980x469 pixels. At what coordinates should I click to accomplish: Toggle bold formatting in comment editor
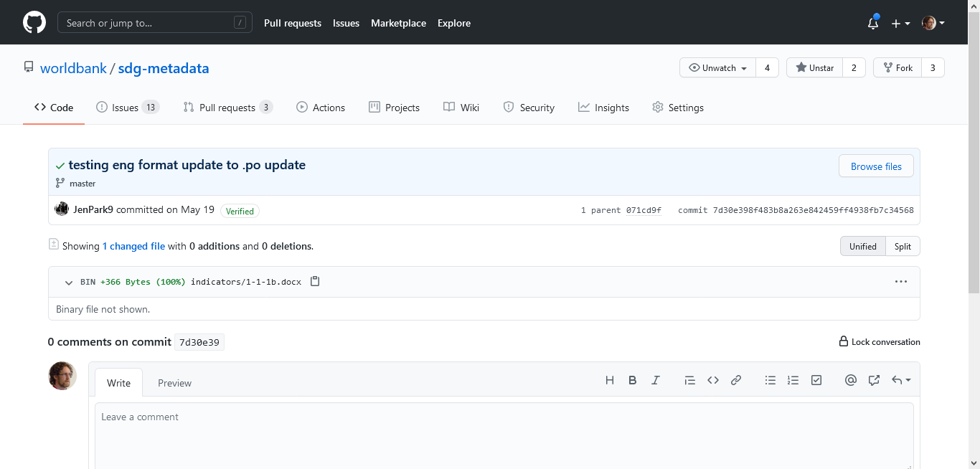632,380
